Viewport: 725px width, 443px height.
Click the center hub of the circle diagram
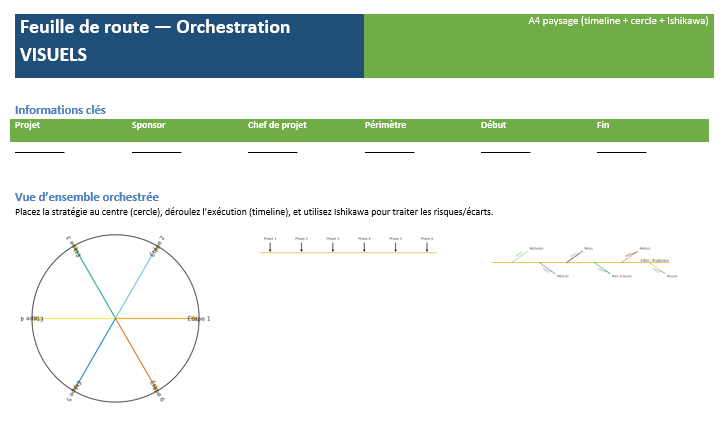click(x=116, y=318)
